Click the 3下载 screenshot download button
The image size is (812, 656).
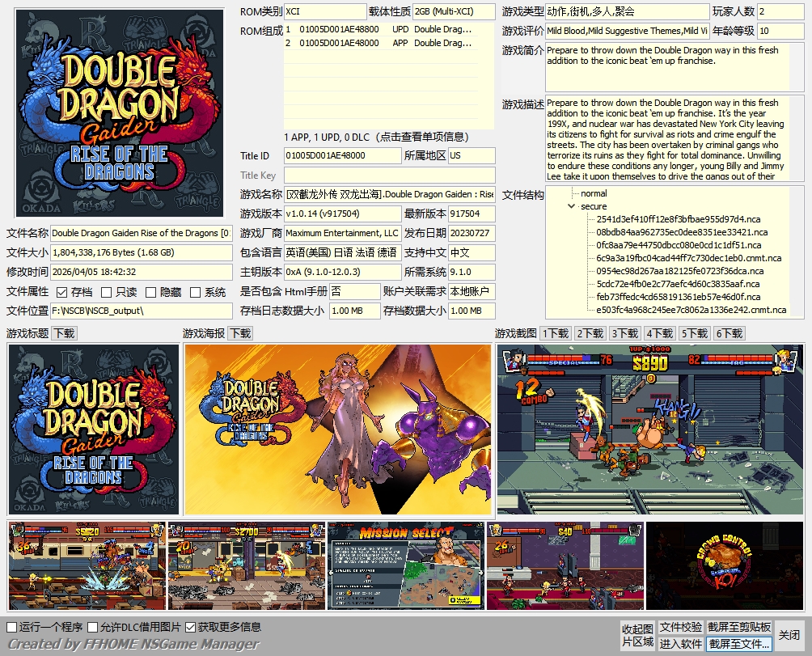(x=624, y=333)
